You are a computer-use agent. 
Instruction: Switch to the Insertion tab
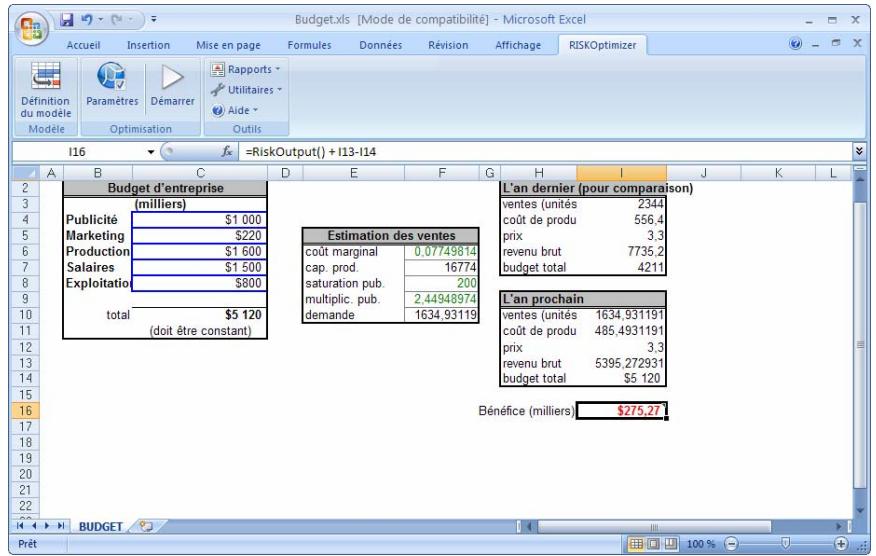click(x=148, y=45)
